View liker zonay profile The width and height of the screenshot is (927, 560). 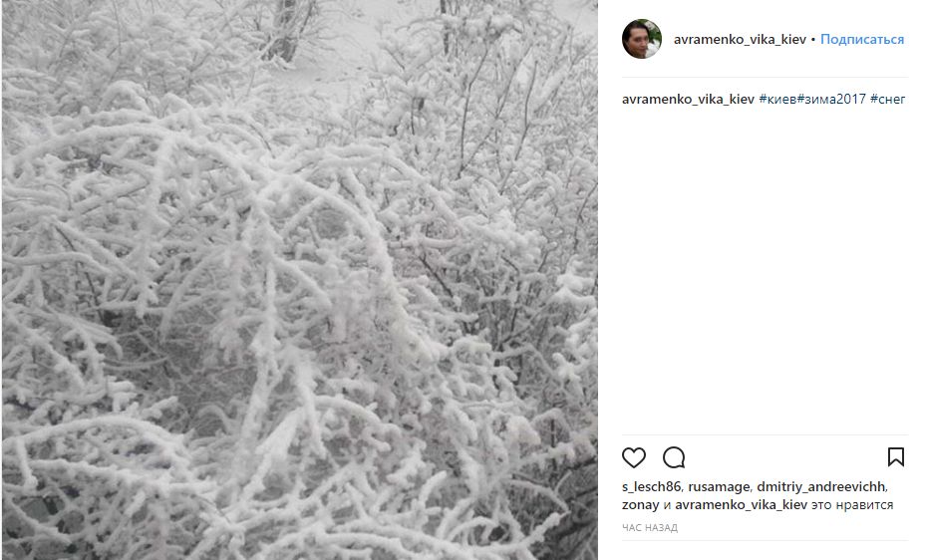pyautogui.click(x=640, y=504)
